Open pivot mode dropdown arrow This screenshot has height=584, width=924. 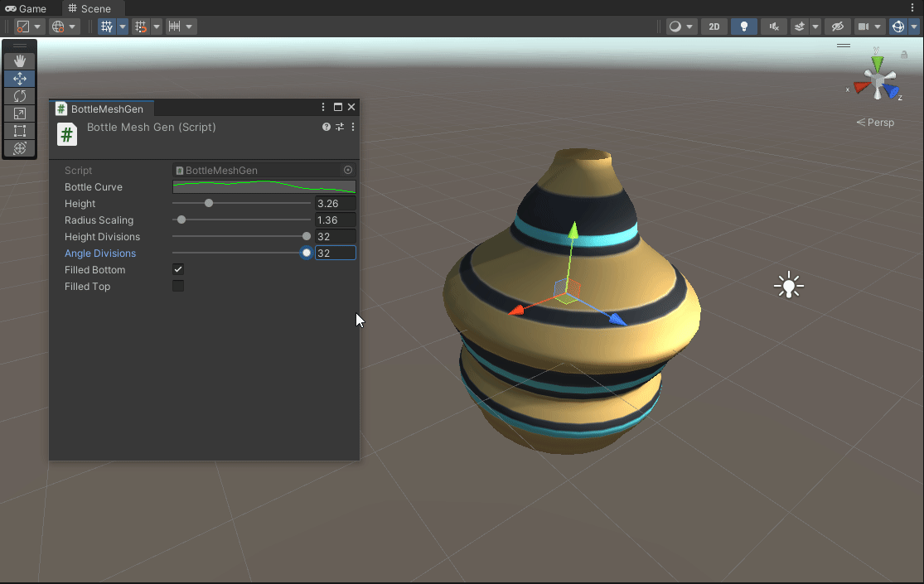pos(37,27)
